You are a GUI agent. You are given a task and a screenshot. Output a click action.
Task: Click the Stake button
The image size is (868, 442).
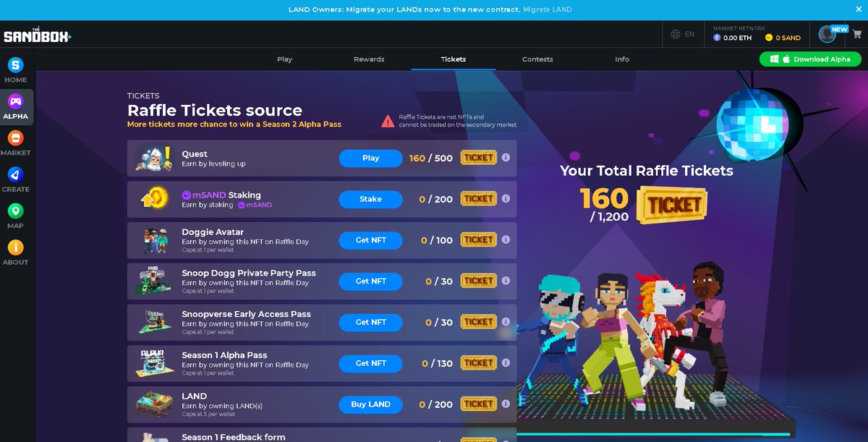tap(370, 199)
